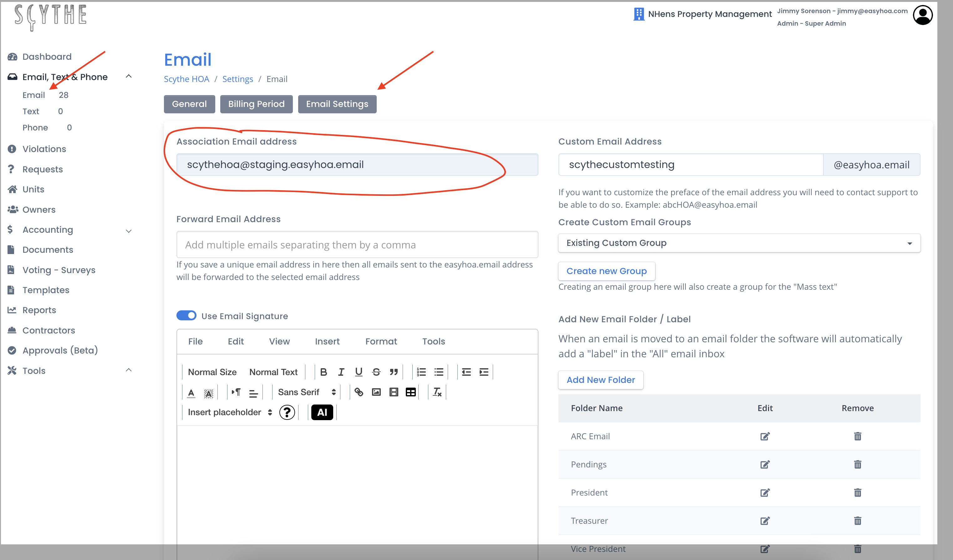The image size is (953, 560).
Task: Toggle Use Email Signature switch
Action: coord(186,316)
